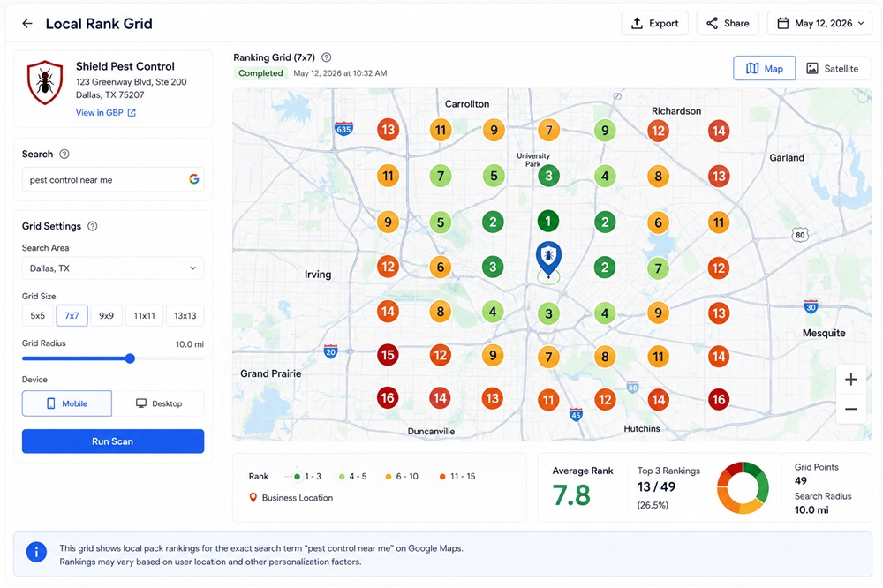
Task: Click the Run Scan button
Action: [113, 441]
